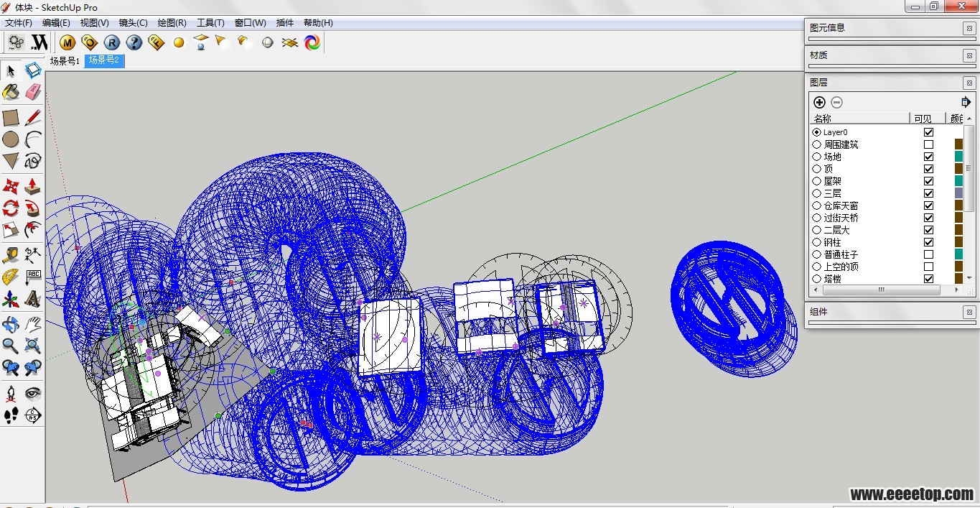Enable visibility of 上空的顶 layer
The image size is (980, 508).
[x=928, y=267]
